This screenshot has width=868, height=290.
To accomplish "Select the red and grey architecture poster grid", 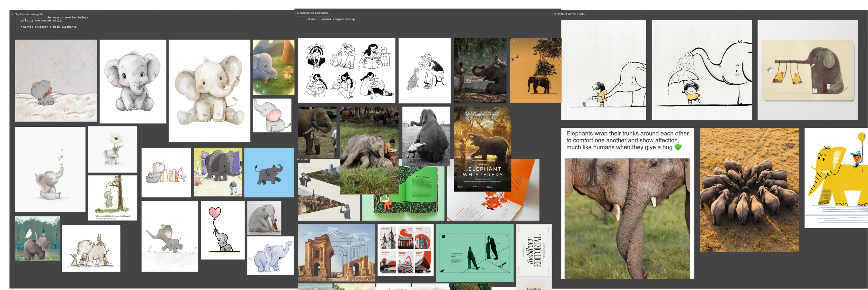I will [x=405, y=250].
